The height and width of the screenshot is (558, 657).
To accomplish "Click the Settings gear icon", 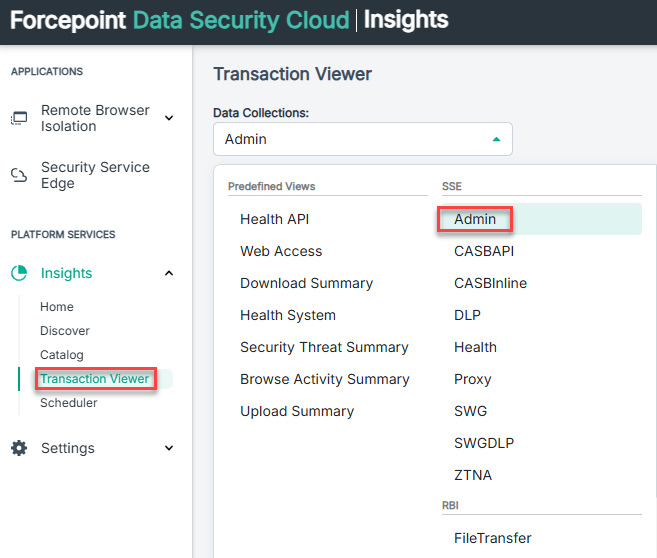I will pos(19,448).
